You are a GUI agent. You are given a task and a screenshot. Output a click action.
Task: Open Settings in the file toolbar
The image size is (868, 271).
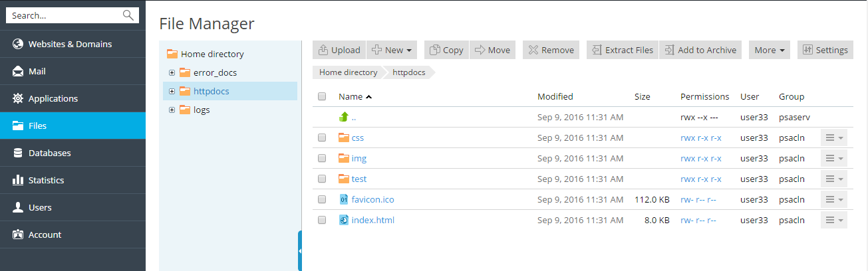point(825,50)
